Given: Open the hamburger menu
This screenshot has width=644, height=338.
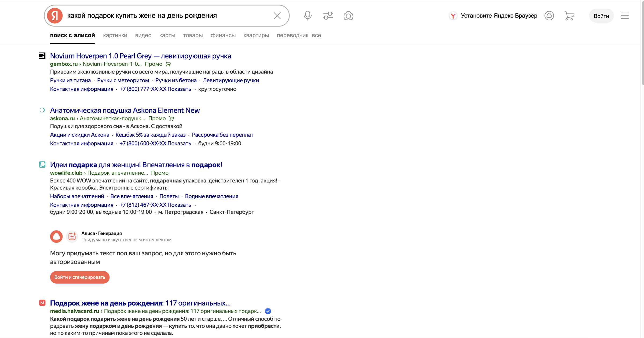Looking at the screenshot, I should point(625,16).
